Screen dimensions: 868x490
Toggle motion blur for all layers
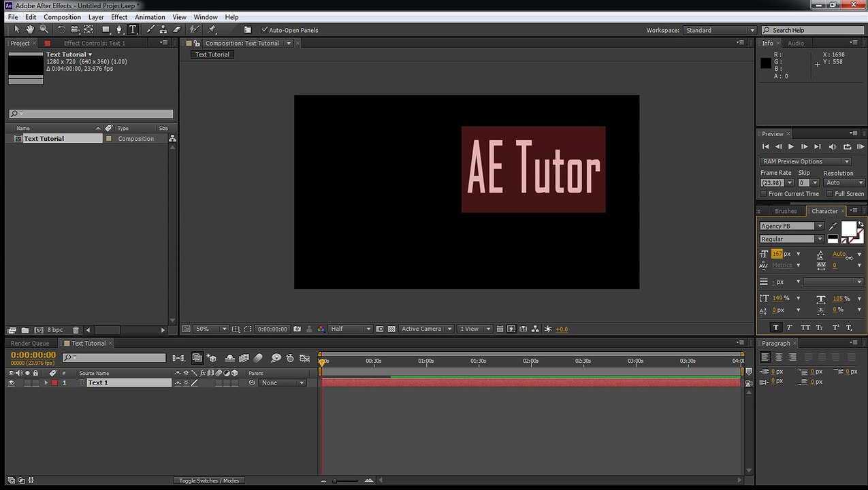pyautogui.click(x=259, y=357)
